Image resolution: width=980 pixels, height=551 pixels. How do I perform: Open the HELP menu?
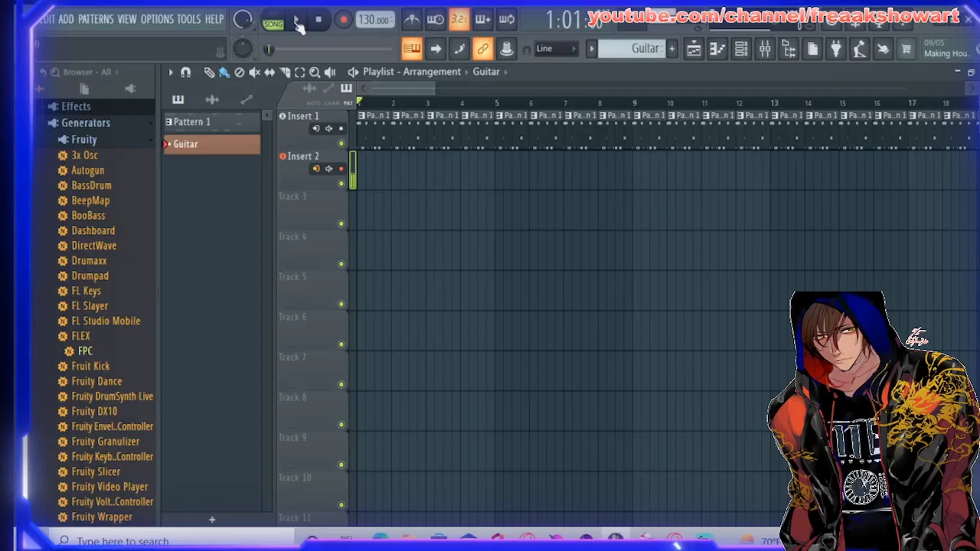pos(214,19)
